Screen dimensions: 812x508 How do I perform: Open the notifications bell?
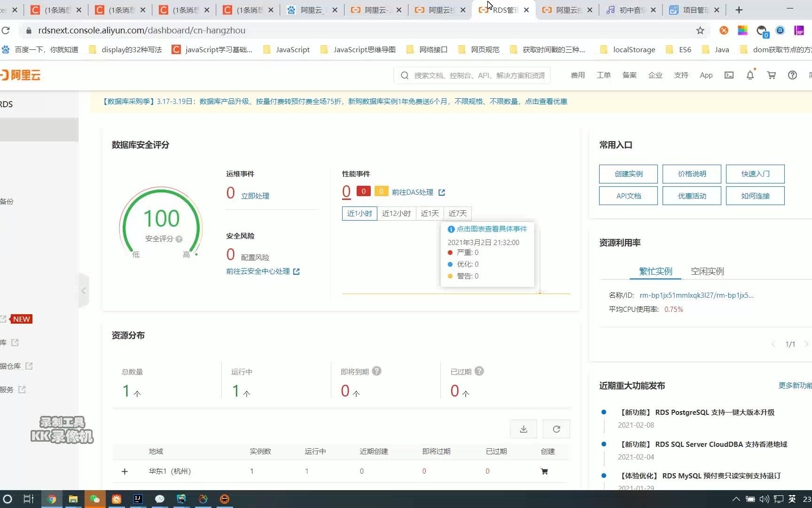pos(750,75)
